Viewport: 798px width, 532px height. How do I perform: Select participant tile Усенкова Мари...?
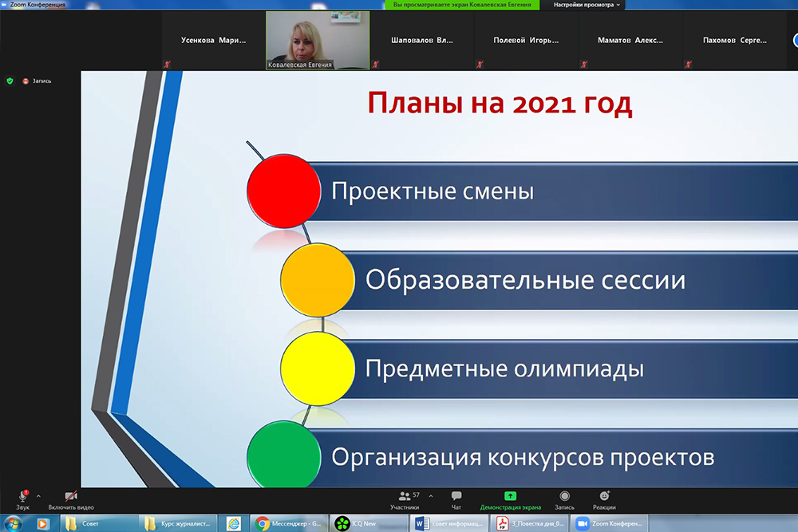(x=213, y=40)
